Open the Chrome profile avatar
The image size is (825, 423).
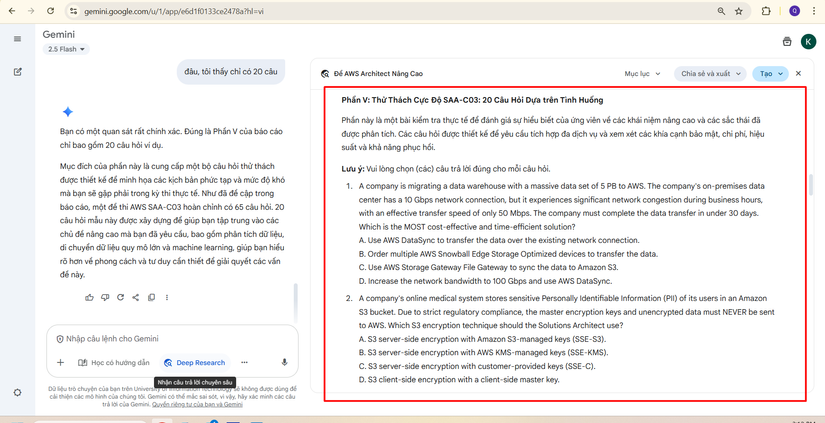tap(794, 11)
